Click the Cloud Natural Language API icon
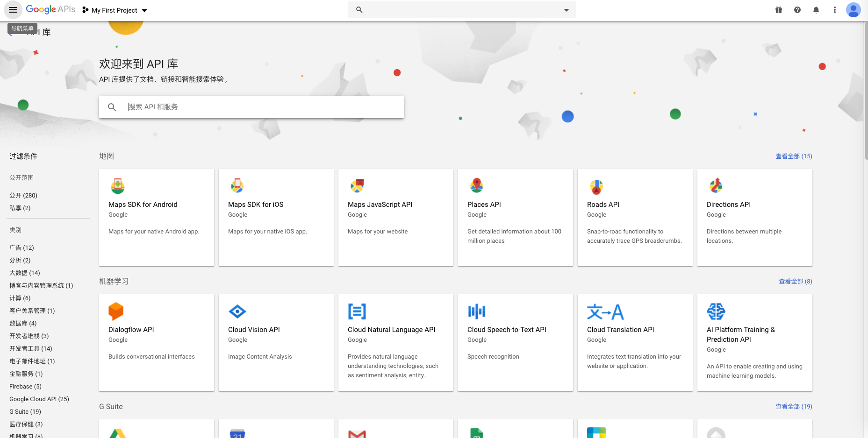The height and width of the screenshot is (438, 868). [357, 311]
